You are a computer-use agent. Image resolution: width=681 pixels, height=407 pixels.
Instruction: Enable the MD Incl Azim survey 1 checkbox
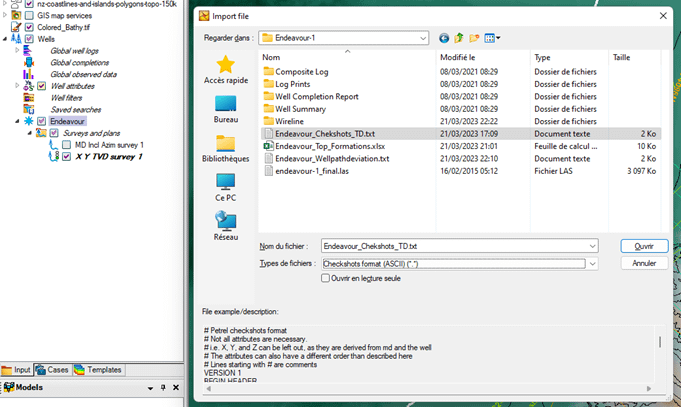[x=66, y=145]
